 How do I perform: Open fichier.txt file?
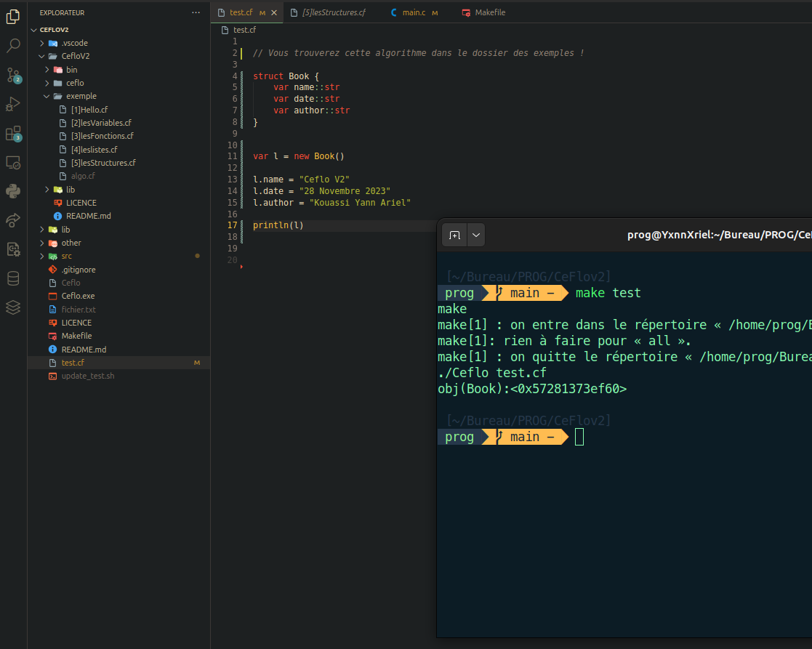pos(79,310)
